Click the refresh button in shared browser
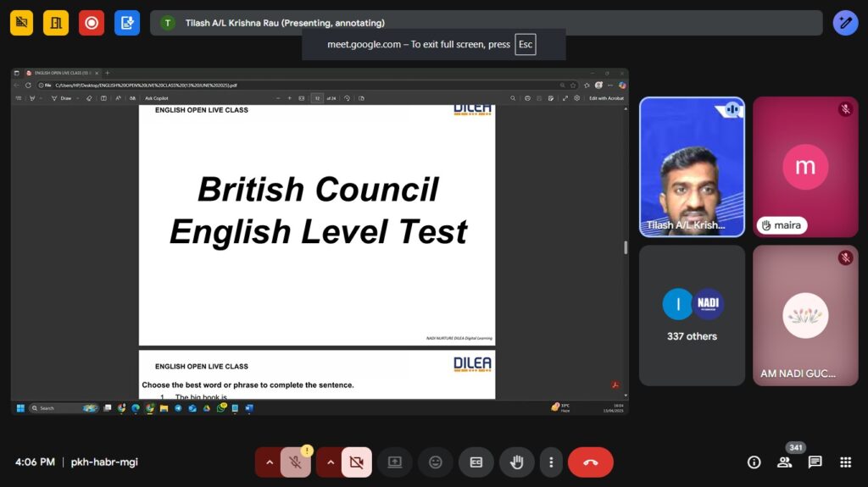Screen dimensions: 868x487 click(x=28, y=86)
